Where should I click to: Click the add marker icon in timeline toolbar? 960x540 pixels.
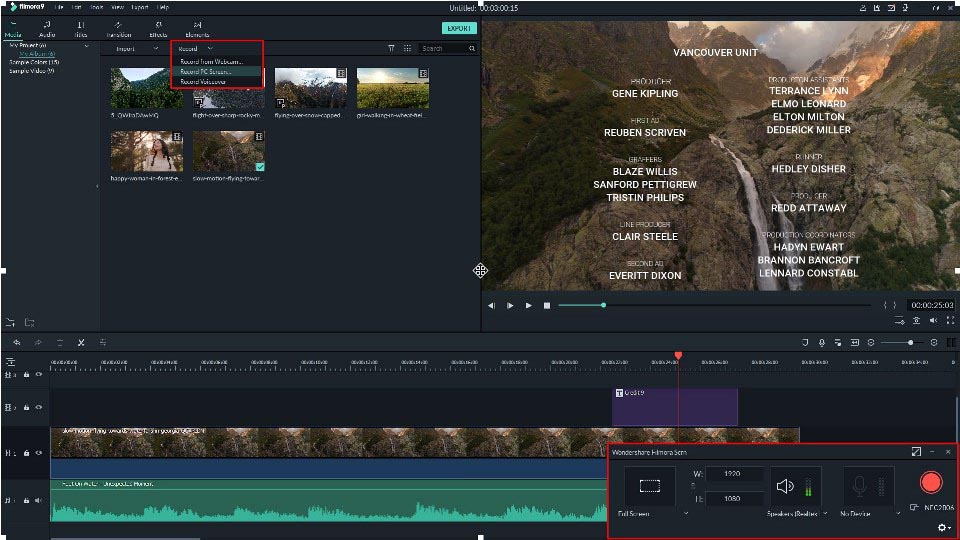point(805,343)
